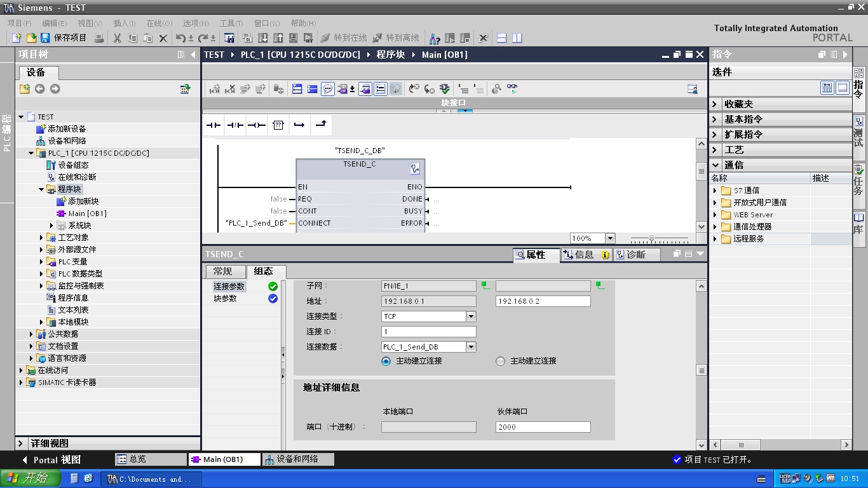This screenshot has width=868, height=488.
Task: Click the undo arrow icon
Action: pos(181,38)
